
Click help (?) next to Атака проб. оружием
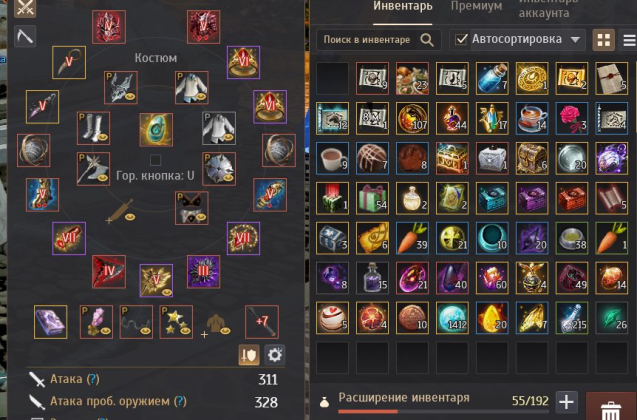click(180, 401)
